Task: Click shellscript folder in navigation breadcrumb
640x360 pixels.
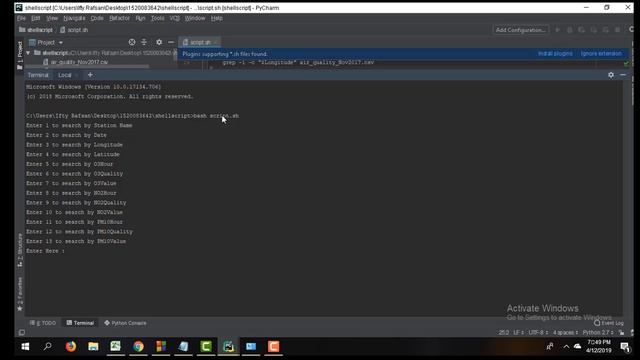Action: tap(36, 30)
